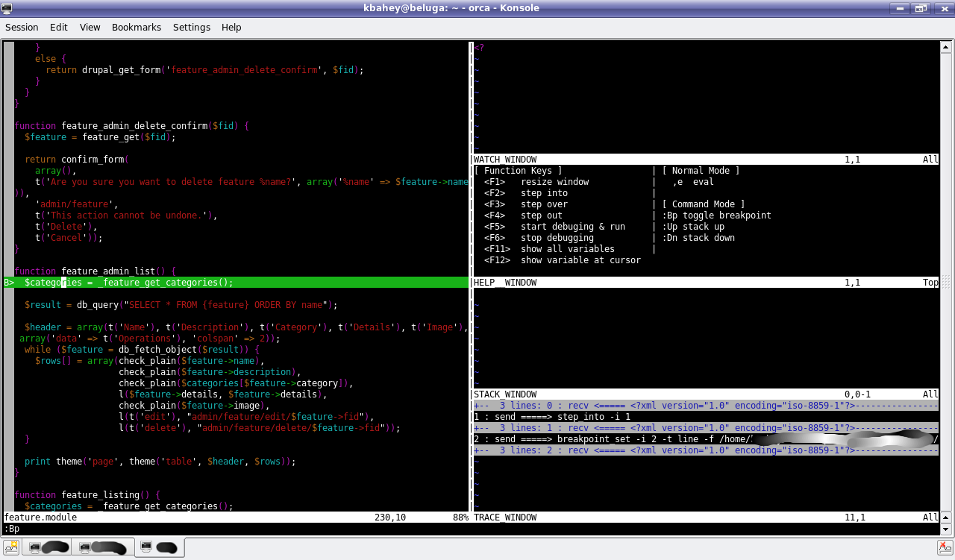Viewport: 955px width, 560px height.
Task: Click the 'while ($feature = db_fetch_object($result))' line
Action: coord(142,350)
